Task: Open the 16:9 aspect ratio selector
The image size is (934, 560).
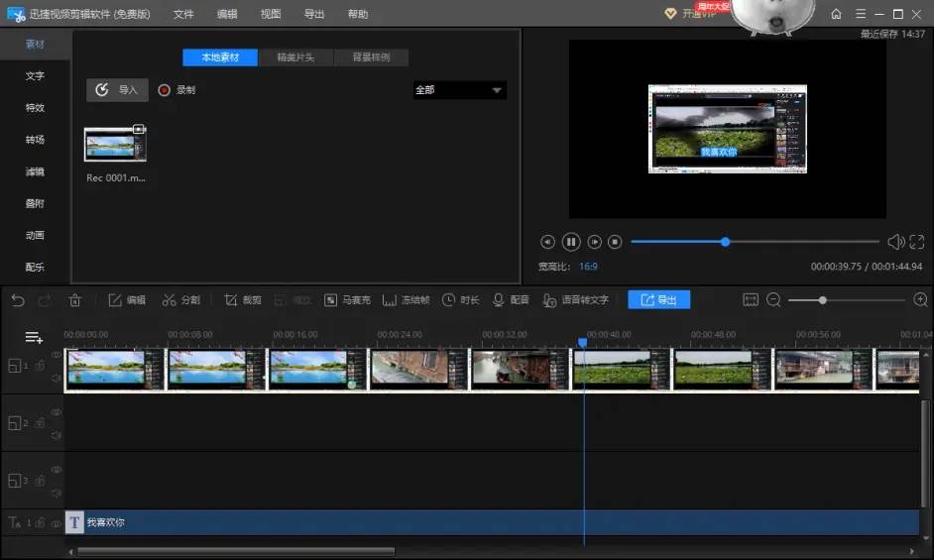Action: click(x=588, y=267)
